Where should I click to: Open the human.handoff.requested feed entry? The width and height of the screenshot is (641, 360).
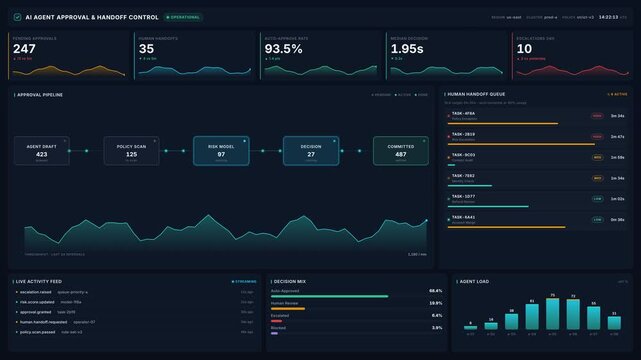134,322
